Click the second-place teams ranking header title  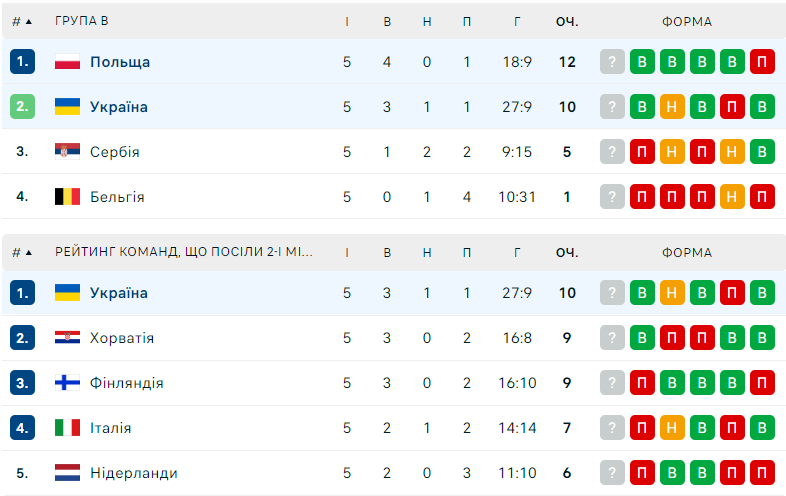click(184, 253)
